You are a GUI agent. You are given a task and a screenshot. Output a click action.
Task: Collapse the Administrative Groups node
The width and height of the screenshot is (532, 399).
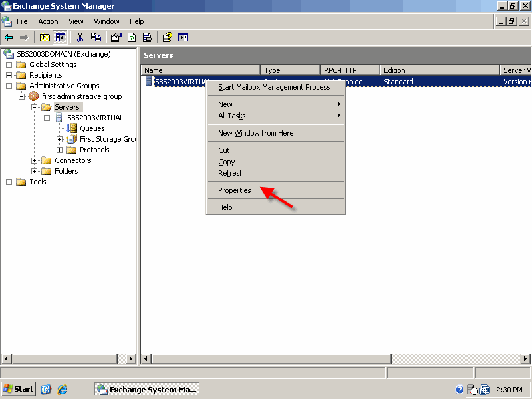pos(9,86)
